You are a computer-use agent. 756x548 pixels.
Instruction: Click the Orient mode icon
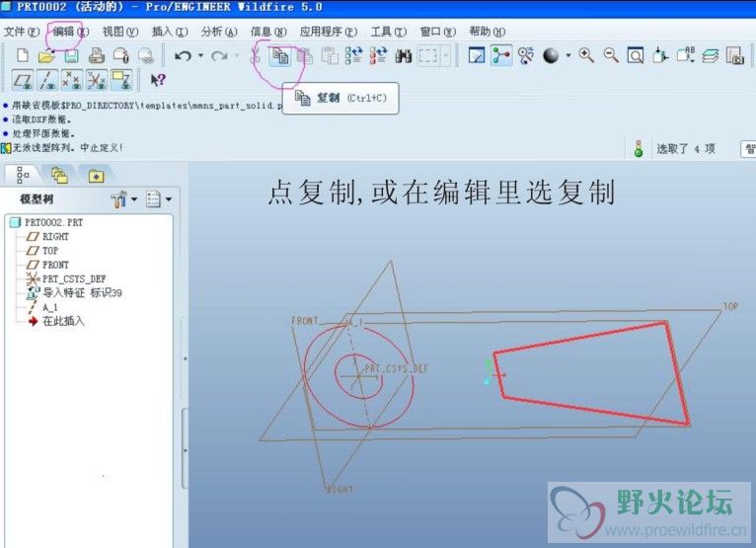[x=526, y=56]
